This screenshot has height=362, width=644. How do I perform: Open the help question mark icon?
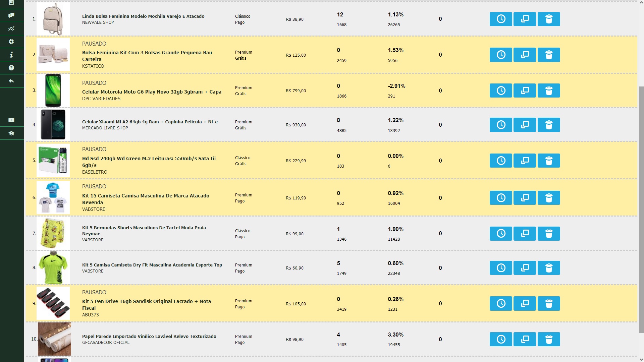pyautogui.click(x=11, y=68)
